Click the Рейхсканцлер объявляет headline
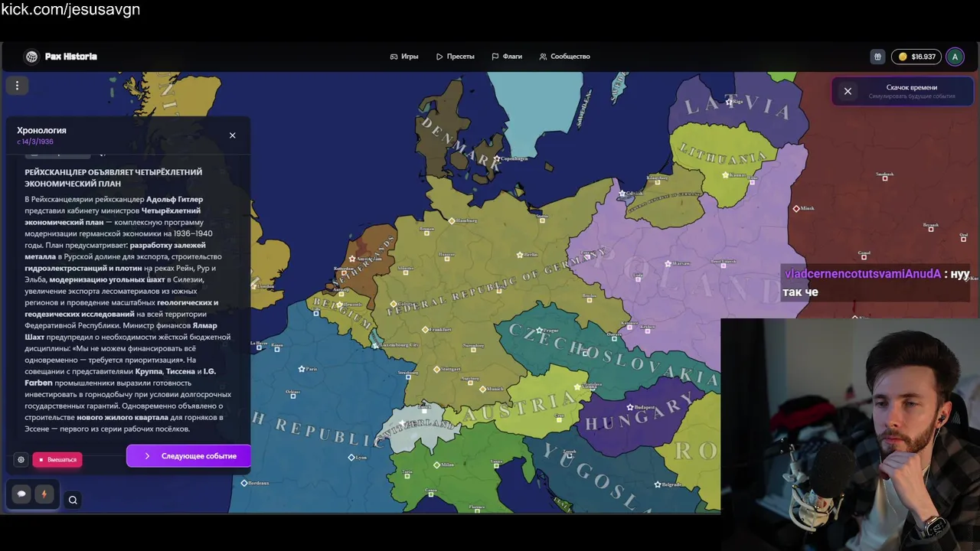This screenshot has height=551, width=980. pos(113,178)
